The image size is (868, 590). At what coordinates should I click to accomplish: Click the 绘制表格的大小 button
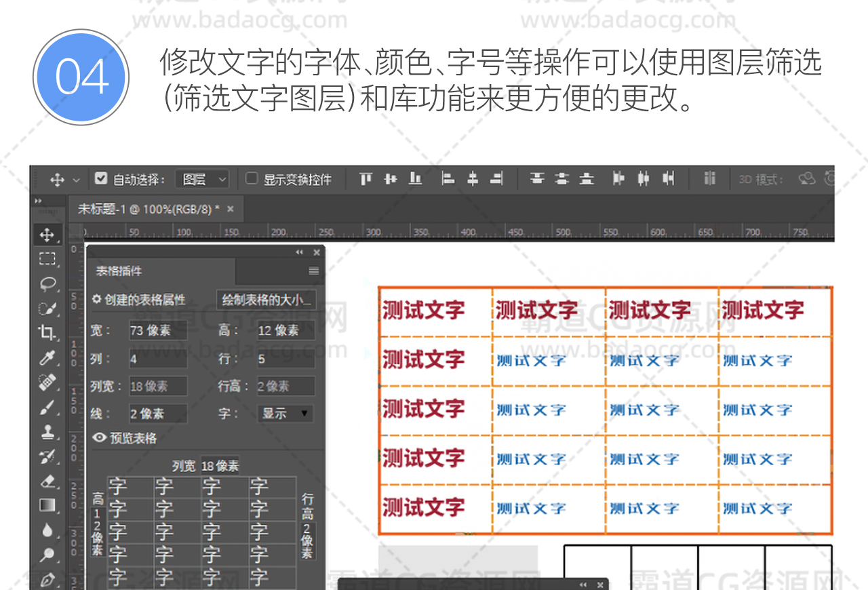266,299
